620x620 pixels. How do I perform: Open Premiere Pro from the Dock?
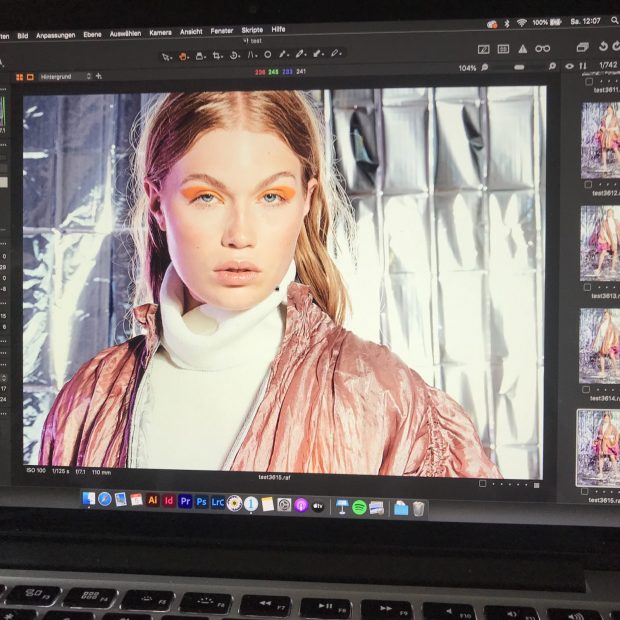pos(185,502)
